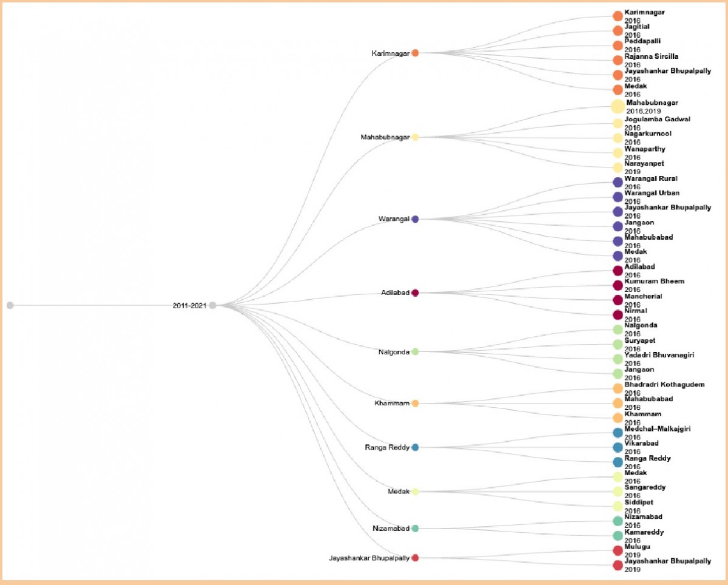Click the grey origin node at far left
This screenshot has width=728, height=585.
click(x=10, y=305)
